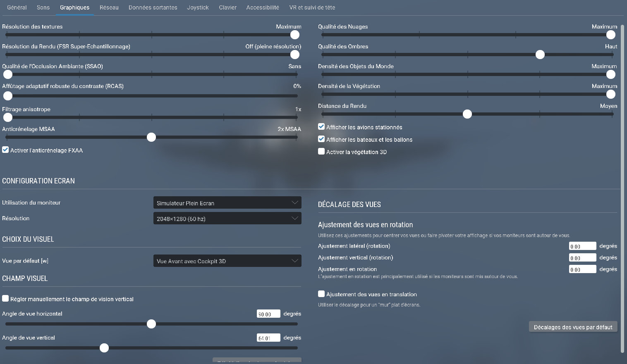
Task: Click the Qualité des Ombres slider handle
Action: point(540,55)
